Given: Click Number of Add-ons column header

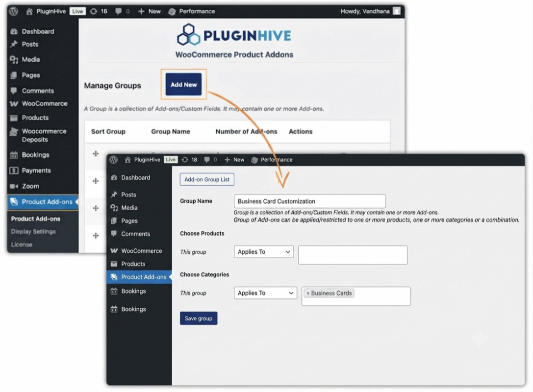Looking at the screenshot, I should click(247, 131).
